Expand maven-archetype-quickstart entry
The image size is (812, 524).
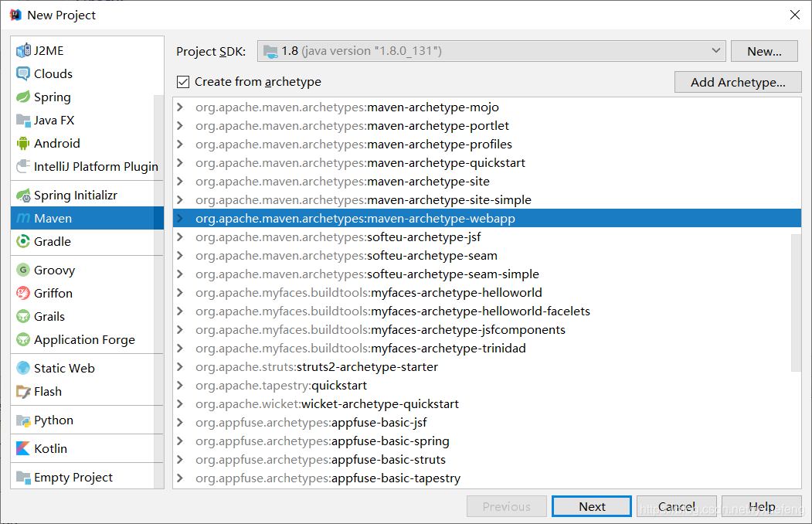(180, 162)
